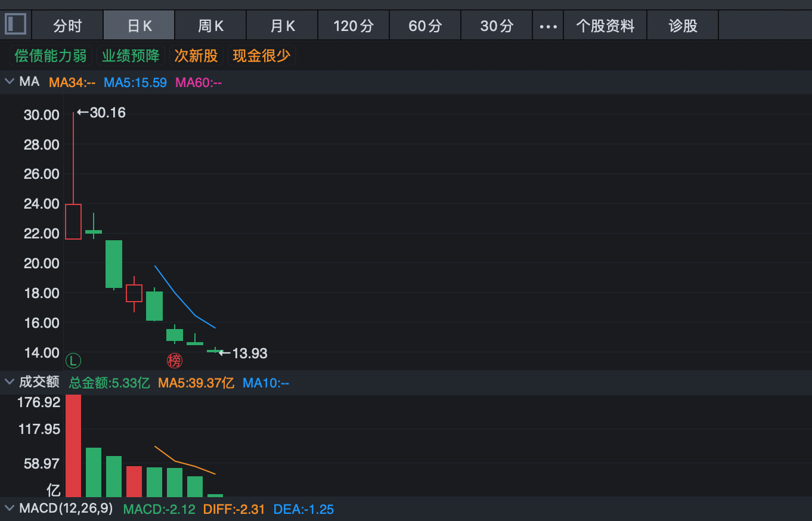
Task: Click the orange MA5 line on volume chart
Action: [x=185, y=461]
